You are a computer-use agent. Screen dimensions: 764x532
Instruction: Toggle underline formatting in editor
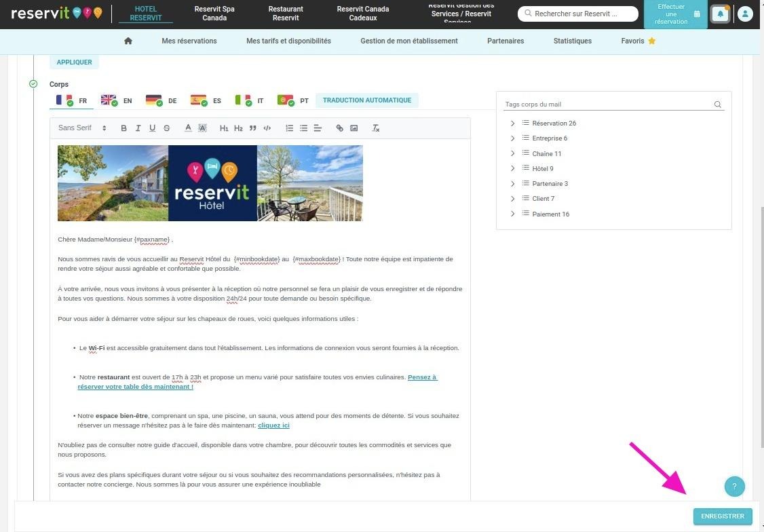point(153,128)
